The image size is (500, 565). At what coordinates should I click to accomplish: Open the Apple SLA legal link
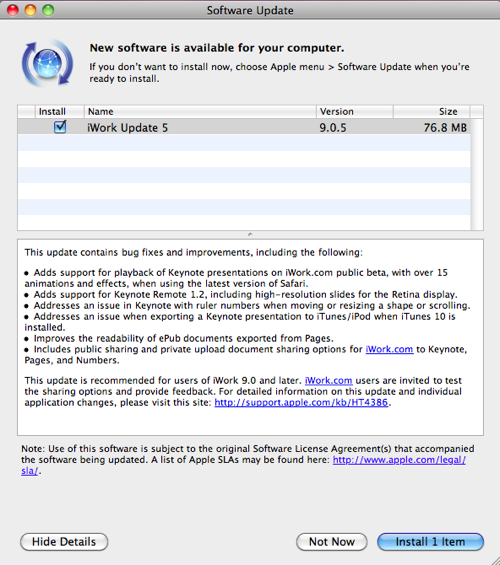pos(399,460)
